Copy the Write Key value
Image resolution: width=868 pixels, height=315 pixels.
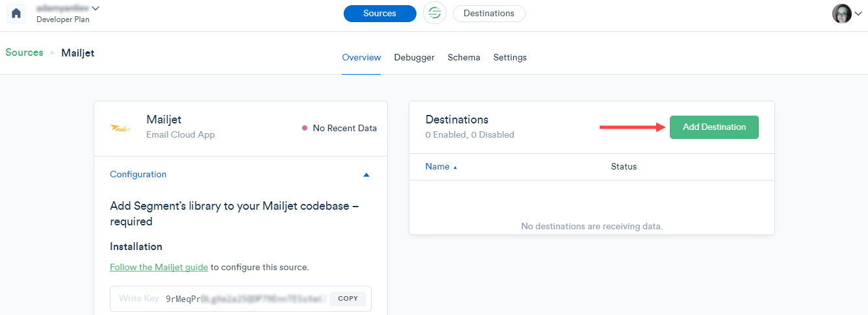[348, 299]
